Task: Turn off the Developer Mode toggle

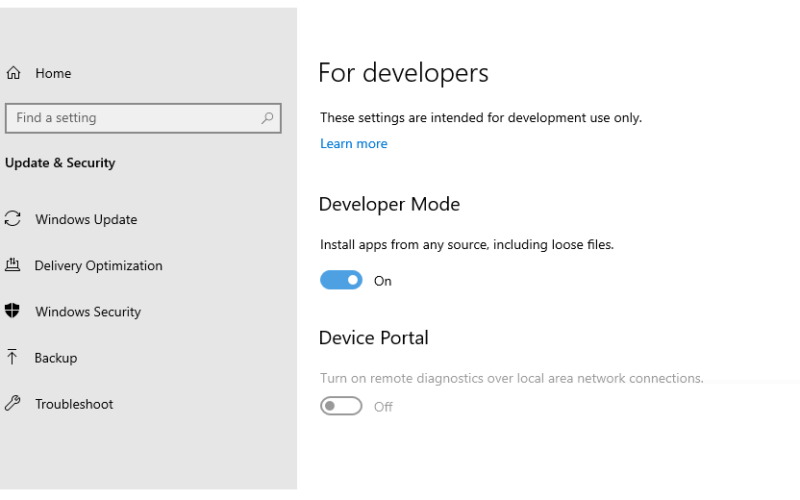Action: [x=341, y=280]
